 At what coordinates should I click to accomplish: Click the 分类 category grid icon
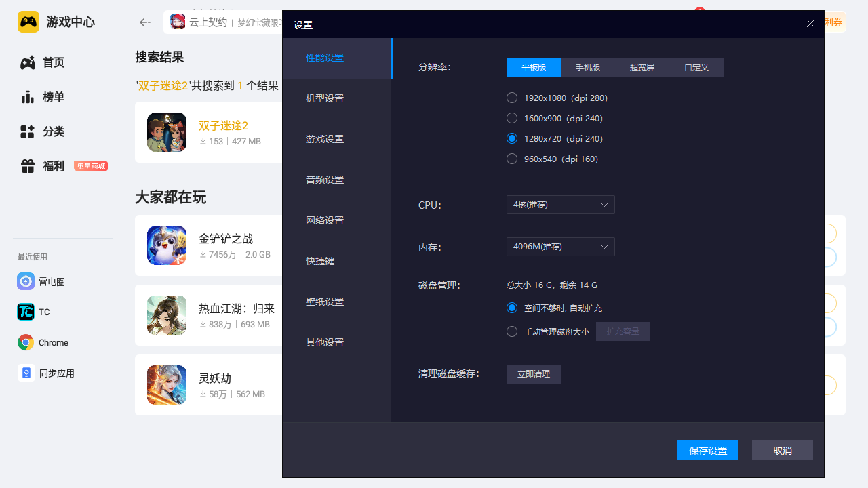[x=27, y=131]
